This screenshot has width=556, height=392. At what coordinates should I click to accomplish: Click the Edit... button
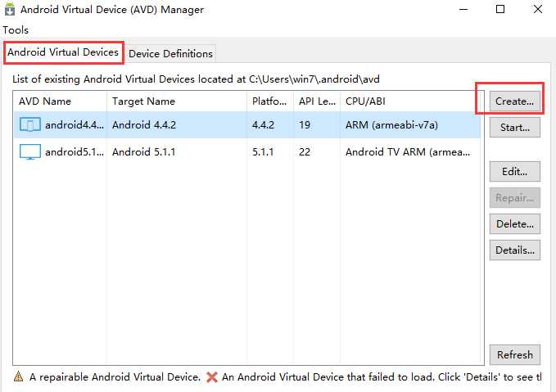[x=515, y=172]
